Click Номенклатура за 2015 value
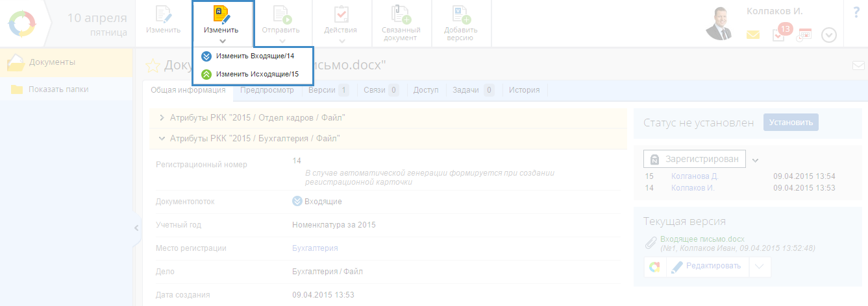 pos(334,224)
